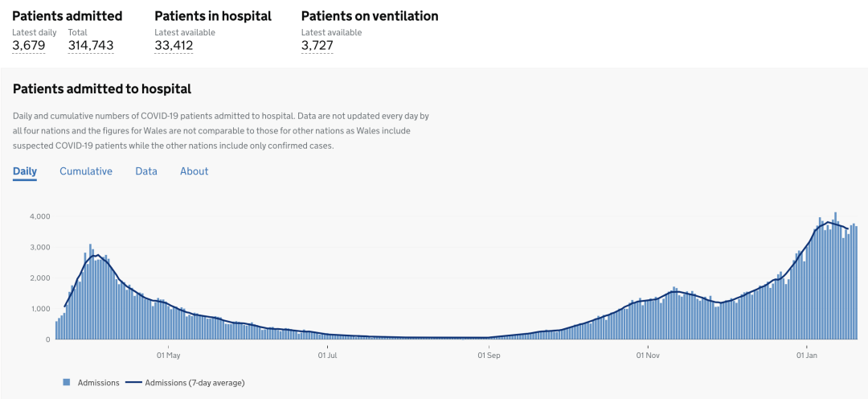This screenshot has height=399, width=868.
Task: Click the Patients admitted to hospital chart title
Action: point(102,89)
